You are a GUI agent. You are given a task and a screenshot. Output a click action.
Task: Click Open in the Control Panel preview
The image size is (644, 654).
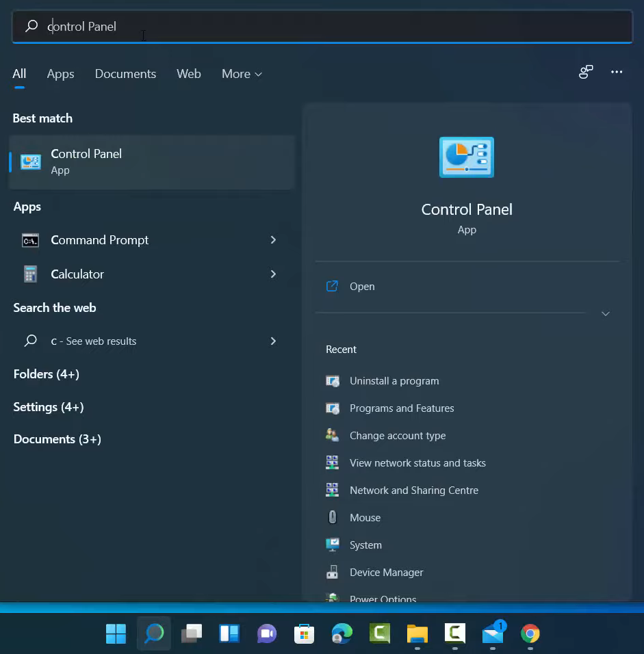(362, 287)
